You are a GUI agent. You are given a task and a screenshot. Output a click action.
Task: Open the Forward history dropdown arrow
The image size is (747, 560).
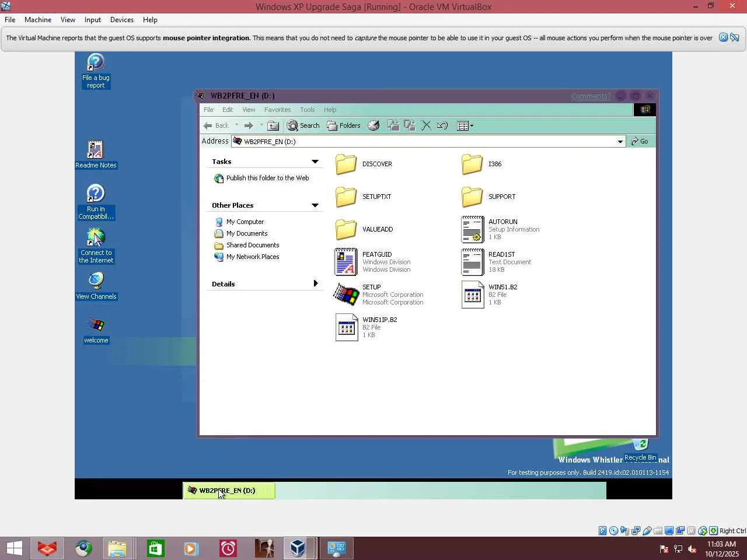261,125
